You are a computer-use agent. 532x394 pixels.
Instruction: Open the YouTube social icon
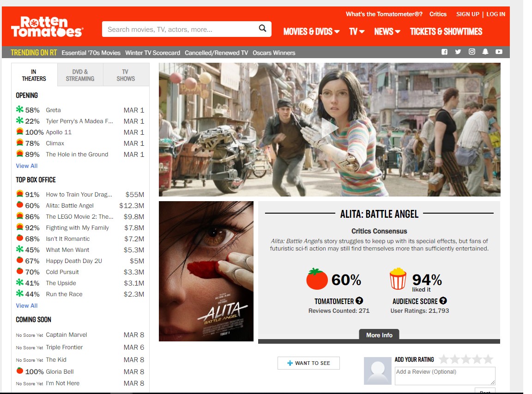click(x=499, y=52)
